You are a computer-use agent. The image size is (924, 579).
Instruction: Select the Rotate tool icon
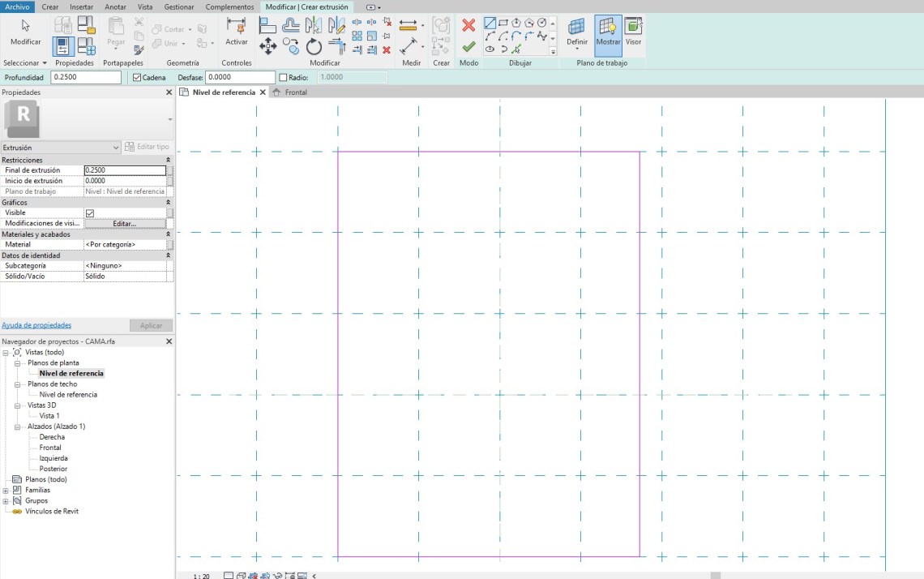(314, 47)
